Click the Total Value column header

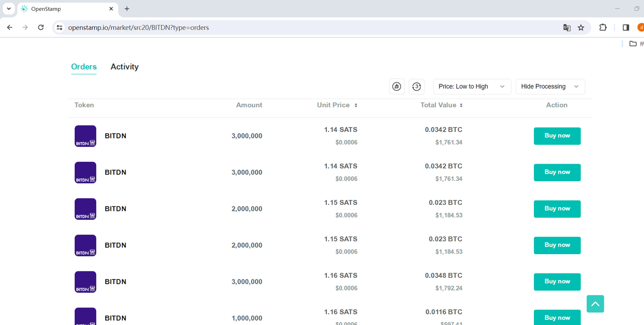click(x=438, y=105)
